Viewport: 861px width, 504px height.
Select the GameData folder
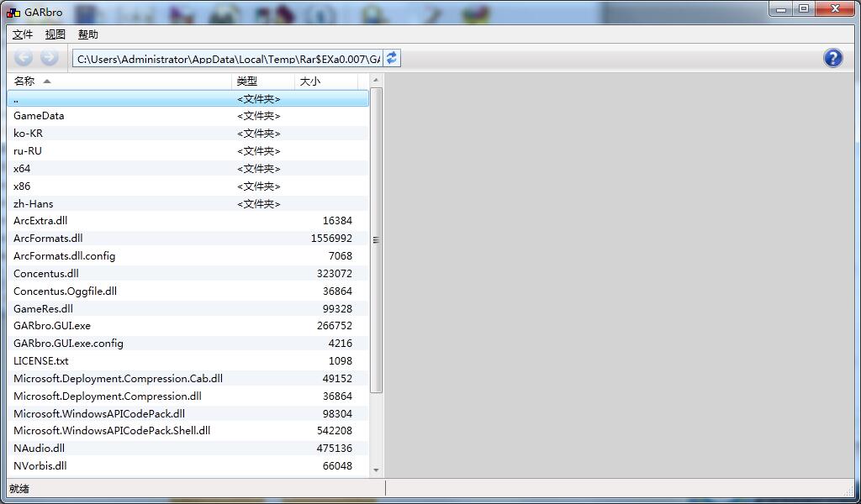39,116
